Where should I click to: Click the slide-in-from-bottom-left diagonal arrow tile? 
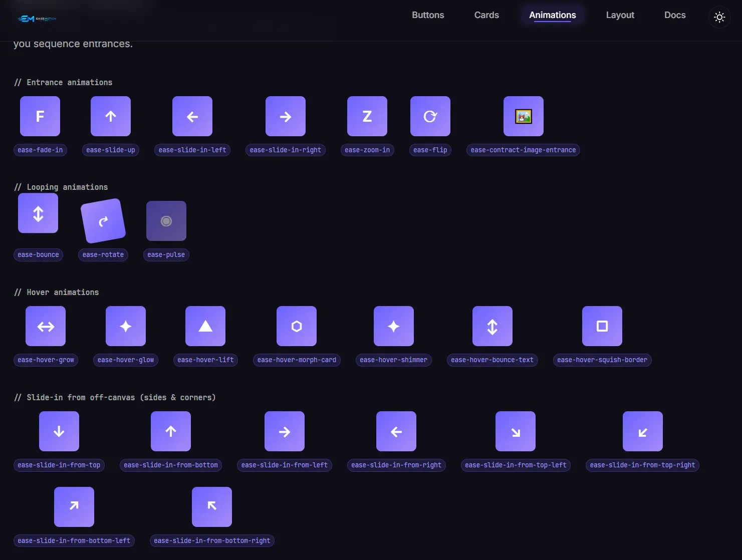(x=74, y=507)
